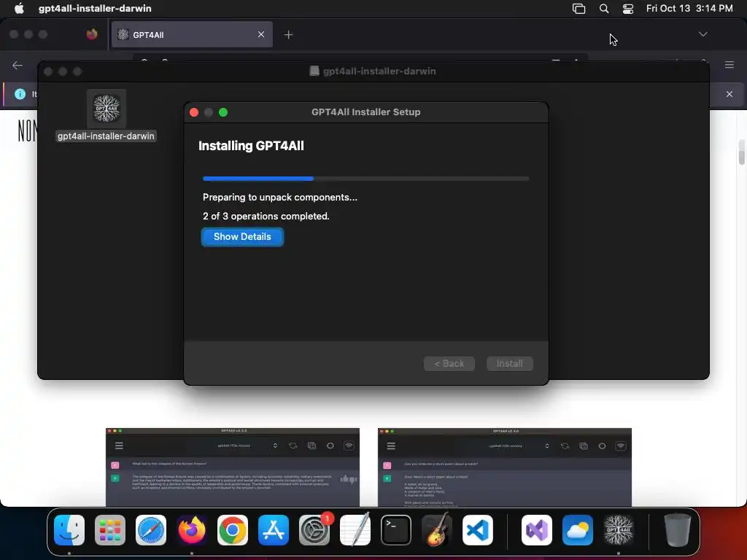Click red close button of installer window
The height and width of the screenshot is (560, 747).
(x=194, y=112)
